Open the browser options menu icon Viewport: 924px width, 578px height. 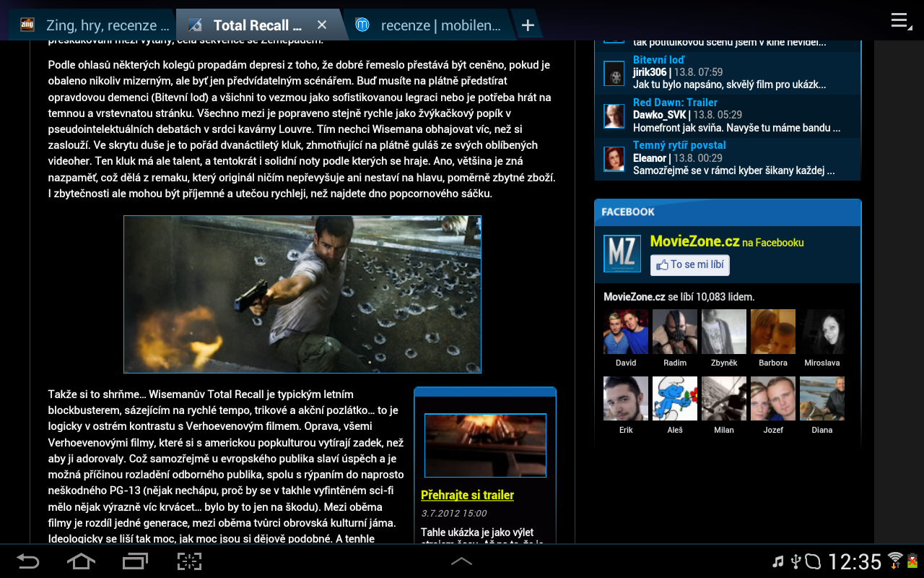899,21
